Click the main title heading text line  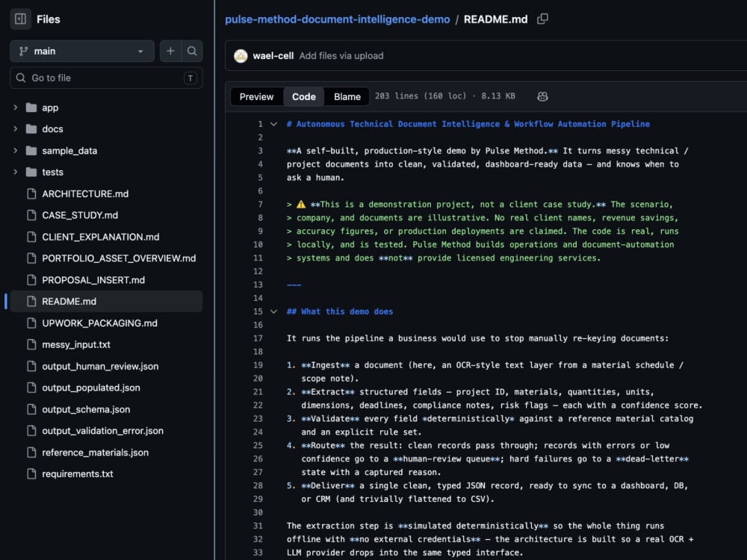pos(468,124)
